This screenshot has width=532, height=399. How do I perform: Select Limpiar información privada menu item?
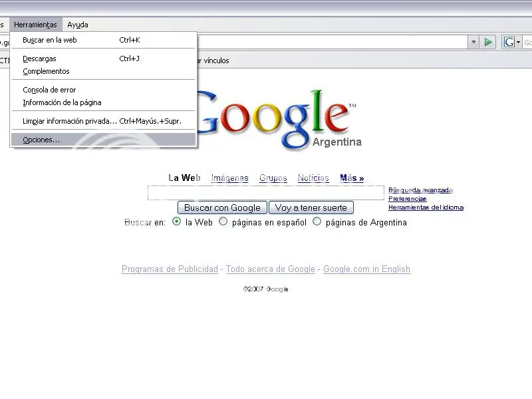(104, 121)
